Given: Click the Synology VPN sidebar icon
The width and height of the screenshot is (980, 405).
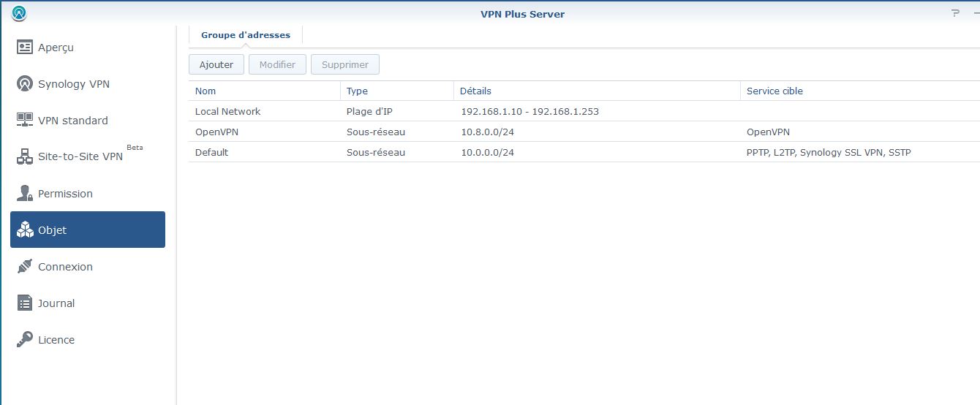Looking at the screenshot, I should 25,84.
